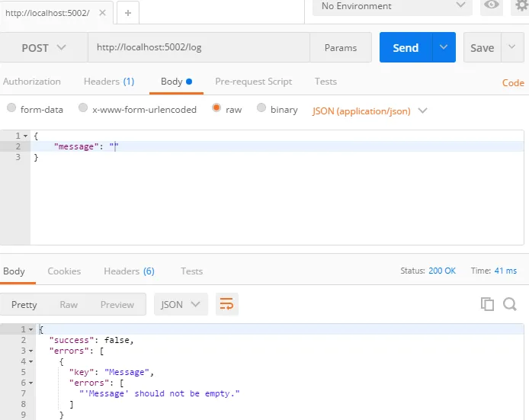
Task: Click the environment quick look eye icon
Action: (492, 5)
